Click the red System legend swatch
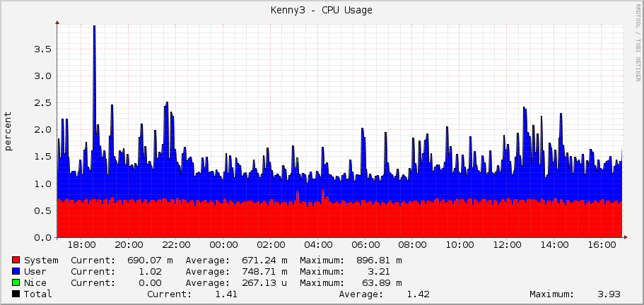 click(x=16, y=261)
